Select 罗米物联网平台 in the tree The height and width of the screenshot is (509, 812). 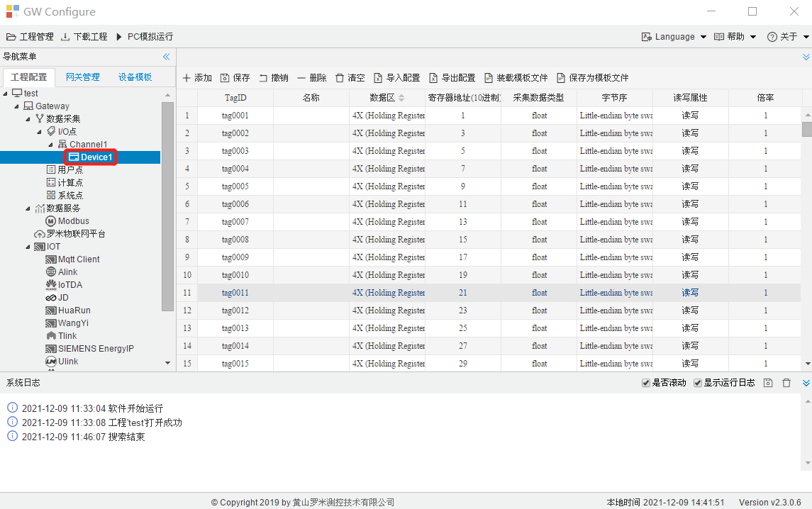(x=70, y=234)
